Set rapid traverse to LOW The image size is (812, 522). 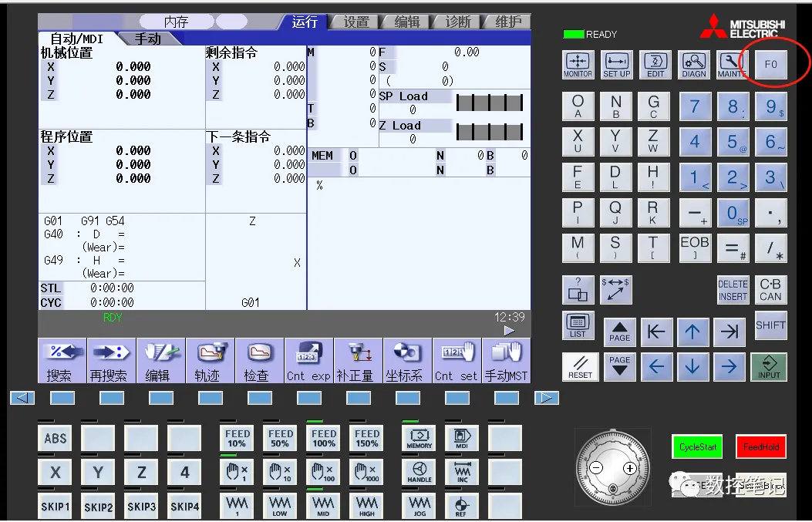280,506
